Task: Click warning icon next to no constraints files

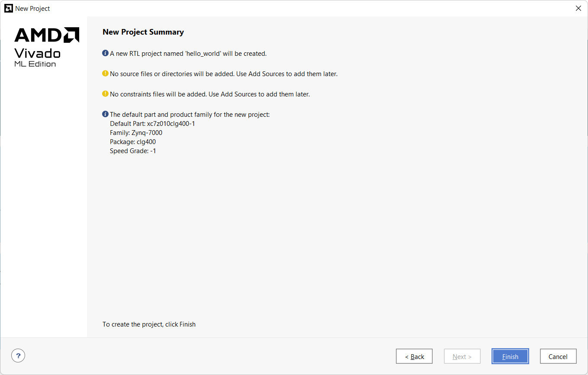Action: 105,94
